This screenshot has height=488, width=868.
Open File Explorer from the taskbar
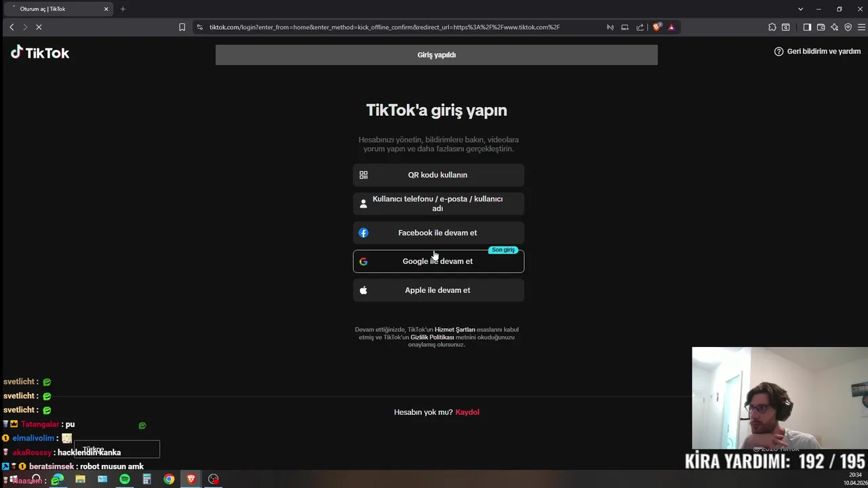pyautogui.click(x=80, y=479)
